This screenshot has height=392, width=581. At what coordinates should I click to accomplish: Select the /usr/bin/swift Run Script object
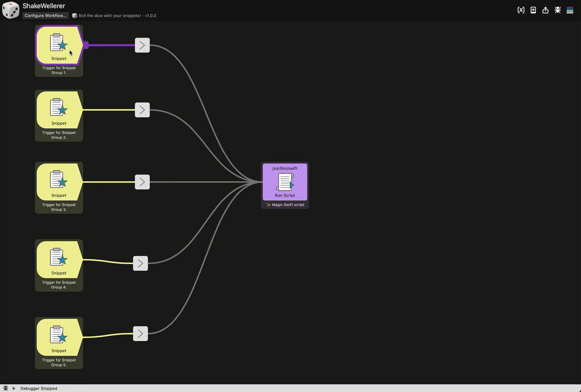pos(285,182)
